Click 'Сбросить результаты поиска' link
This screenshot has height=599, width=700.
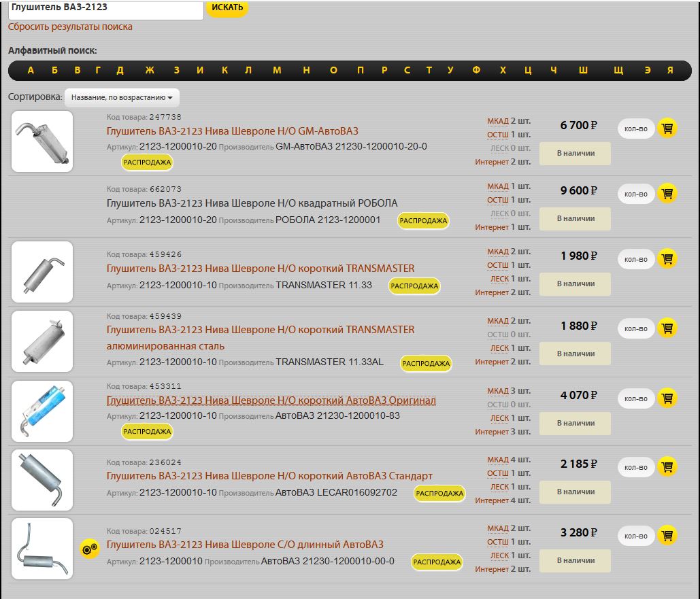pyautogui.click(x=70, y=27)
